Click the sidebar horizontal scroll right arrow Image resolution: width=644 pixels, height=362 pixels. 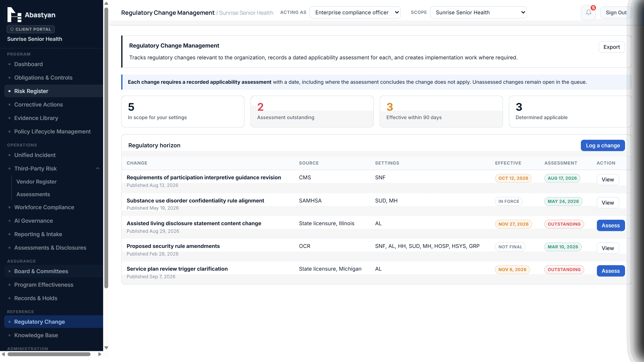(100, 354)
